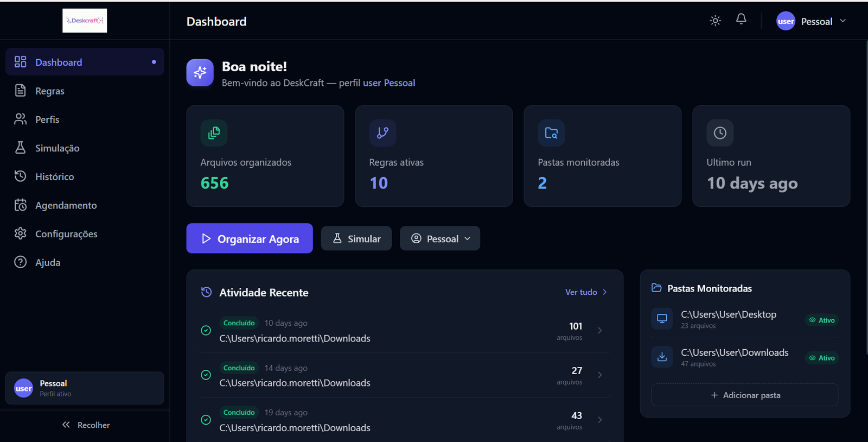The width and height of the screenshot is (868, 442).
Task: Go to Agendamento in sidebar
Action: coord(66,205)
